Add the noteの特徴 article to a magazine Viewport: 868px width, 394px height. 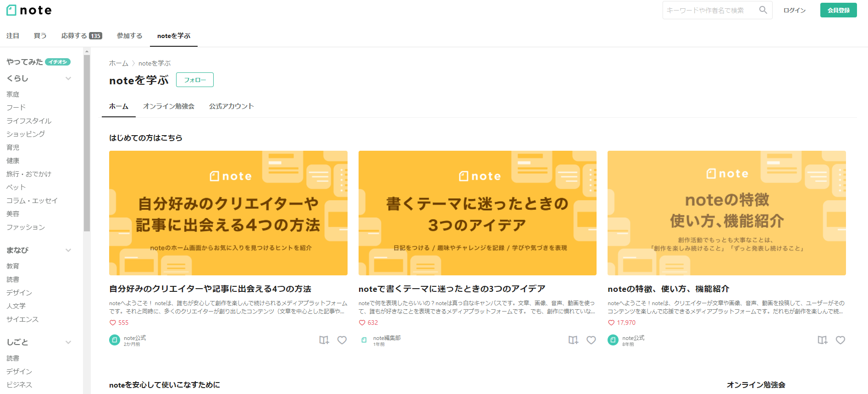[822, 340]
